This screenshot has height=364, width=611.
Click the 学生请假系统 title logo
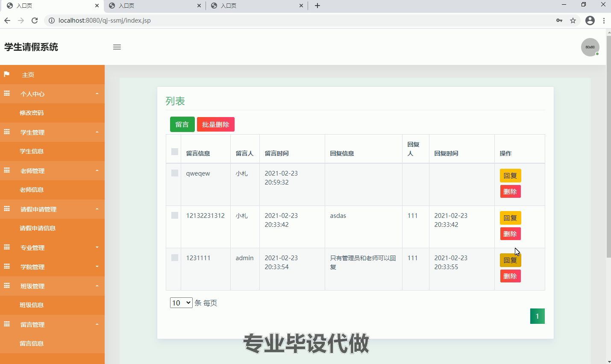click(31, 47)
